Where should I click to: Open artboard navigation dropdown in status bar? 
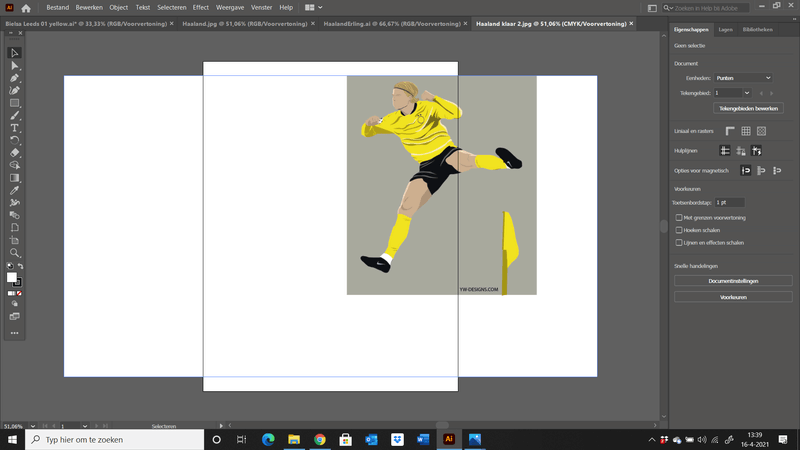click(85, 426)
